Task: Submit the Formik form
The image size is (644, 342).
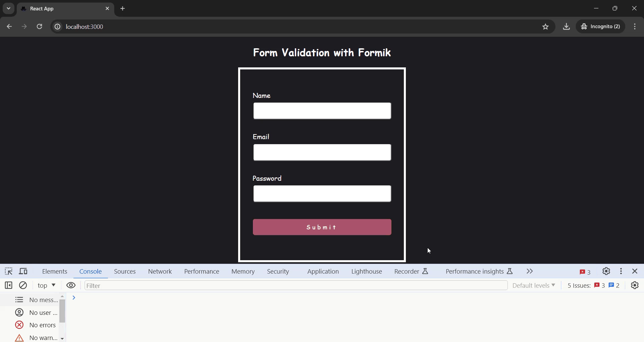Action: [x=322, y=227]
